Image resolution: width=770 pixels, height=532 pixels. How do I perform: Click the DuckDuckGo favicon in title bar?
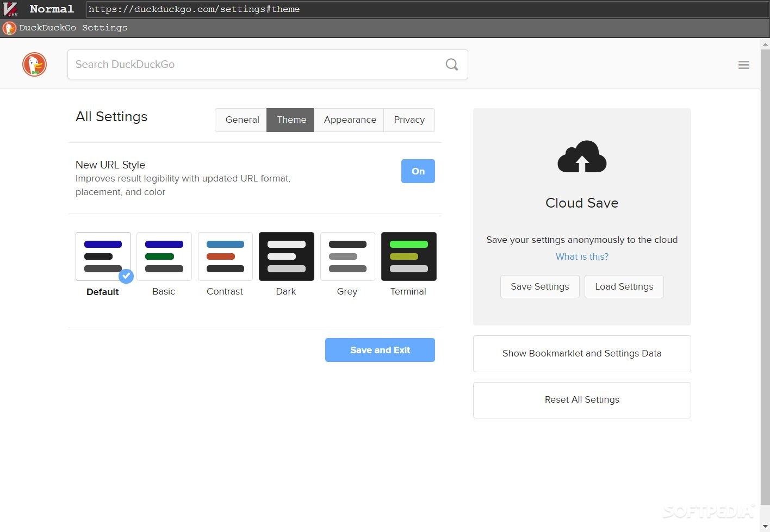pyautogui.click(x=9, y=28)
